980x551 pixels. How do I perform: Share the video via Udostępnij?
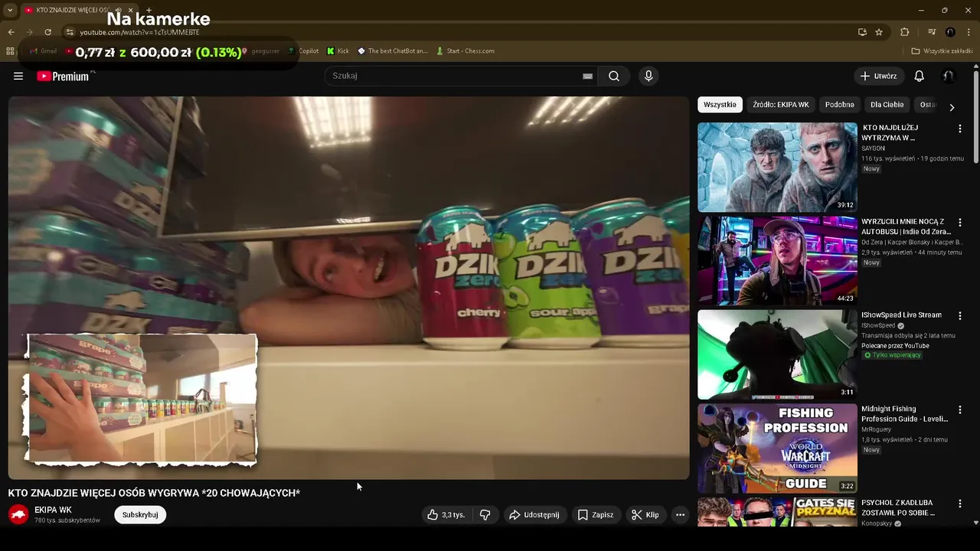(x=534, y=515)
